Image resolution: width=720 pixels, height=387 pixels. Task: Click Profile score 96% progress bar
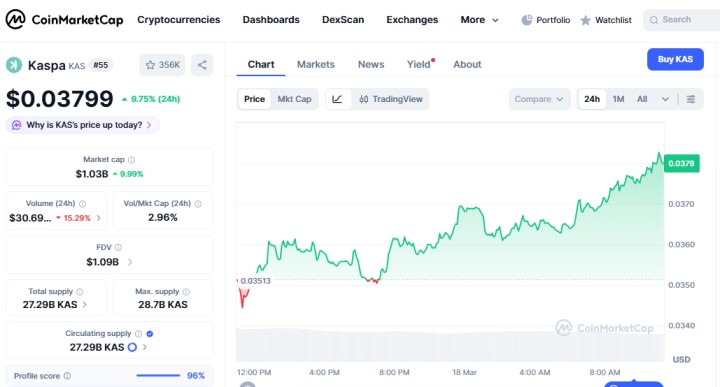click(158, 376)
